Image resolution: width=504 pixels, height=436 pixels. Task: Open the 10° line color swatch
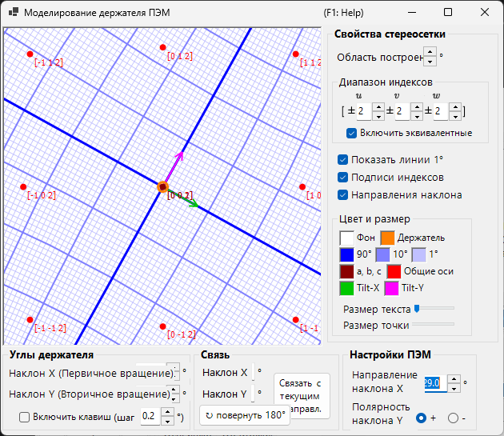[383, 254]
